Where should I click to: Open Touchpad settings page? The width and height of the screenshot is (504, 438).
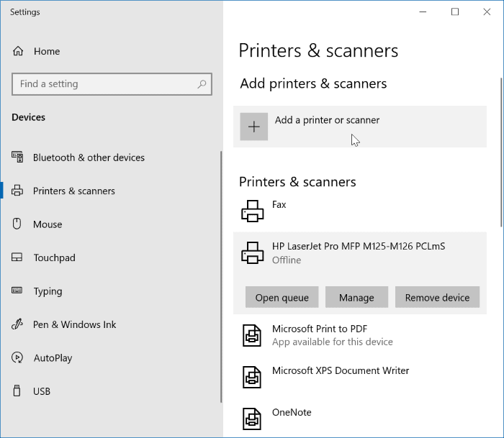[54, 257]
